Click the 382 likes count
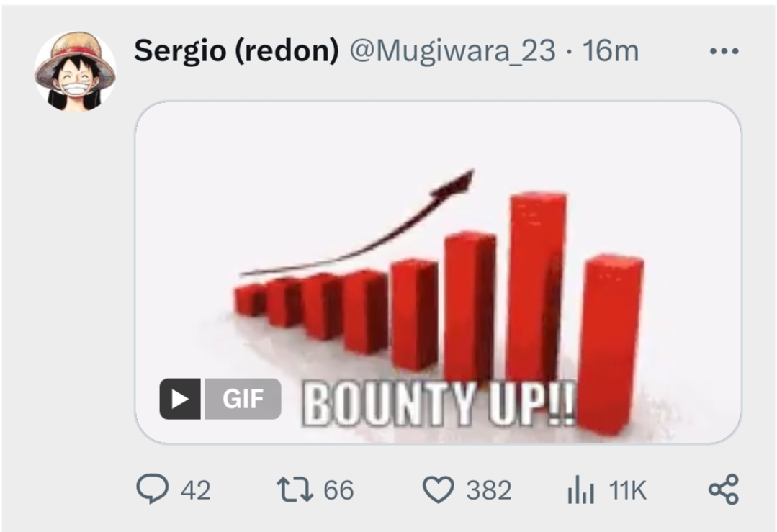 tap(489, 490)
